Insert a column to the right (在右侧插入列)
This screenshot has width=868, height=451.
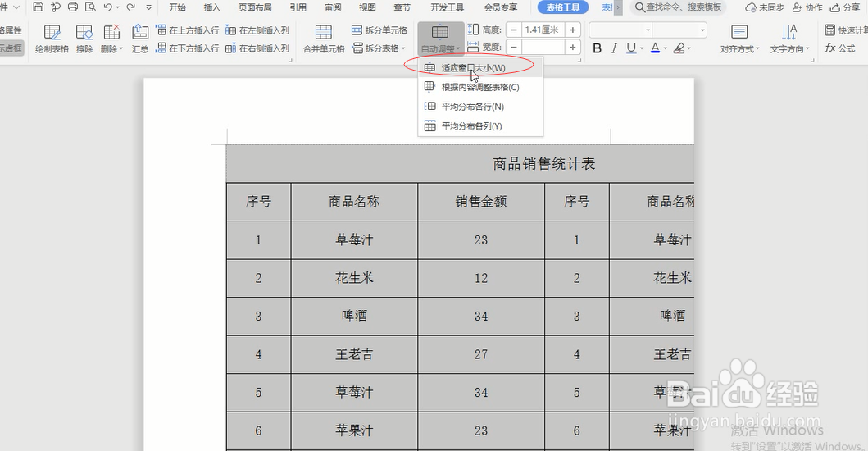[x=257, y=48]
